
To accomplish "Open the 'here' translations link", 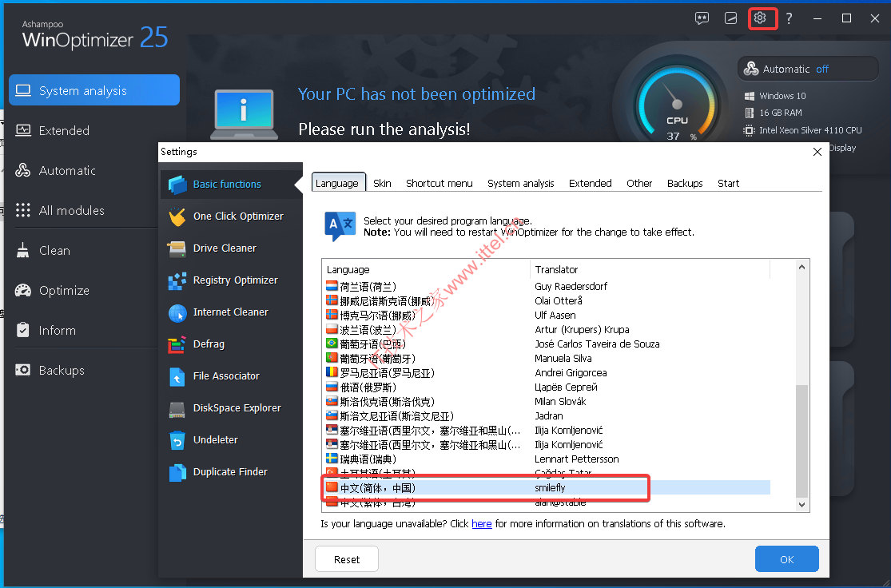I will pyautogui.click(x=481, y=524).
